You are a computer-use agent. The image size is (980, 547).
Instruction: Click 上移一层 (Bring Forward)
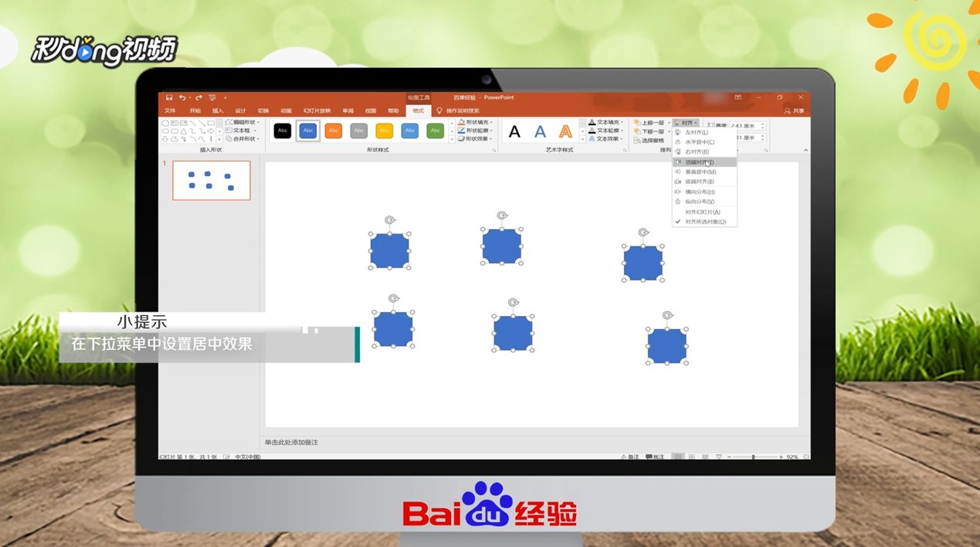[x=650, y=123]
